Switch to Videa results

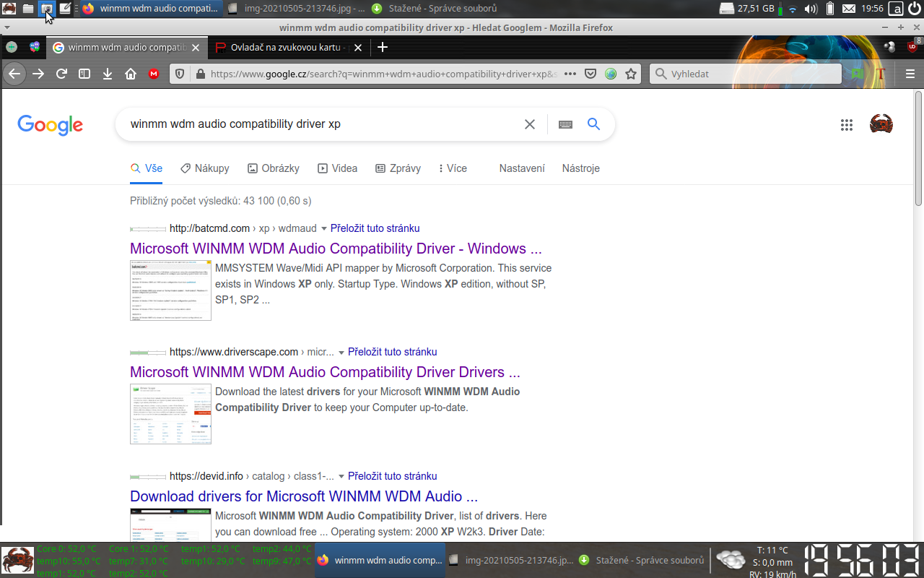[x=337, y=168]
